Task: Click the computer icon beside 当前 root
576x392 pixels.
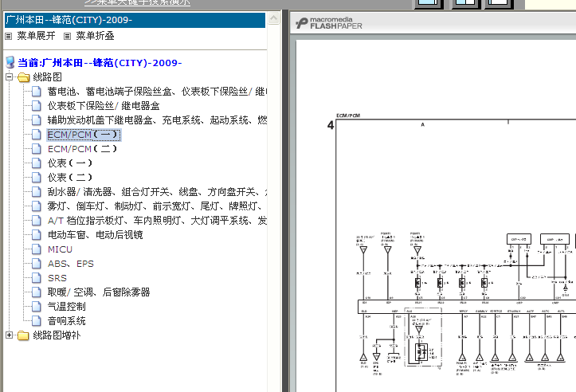Action: click(x=10, y=62)
